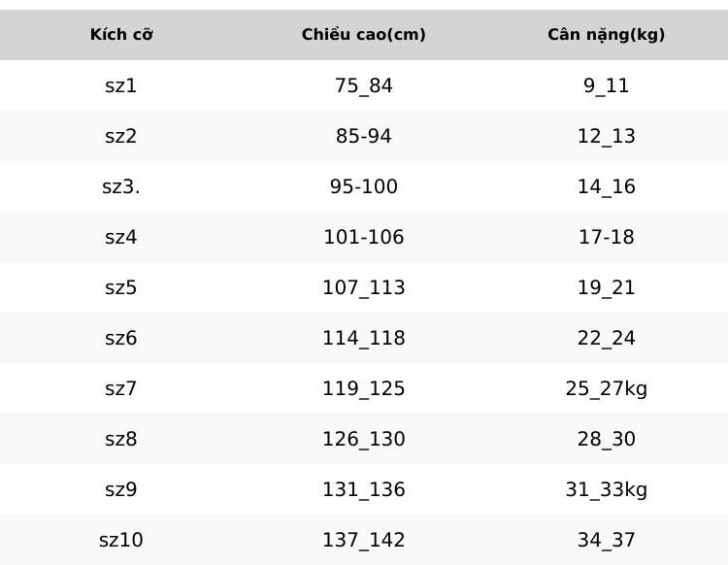Click the sz6 row label

point(120,338)
